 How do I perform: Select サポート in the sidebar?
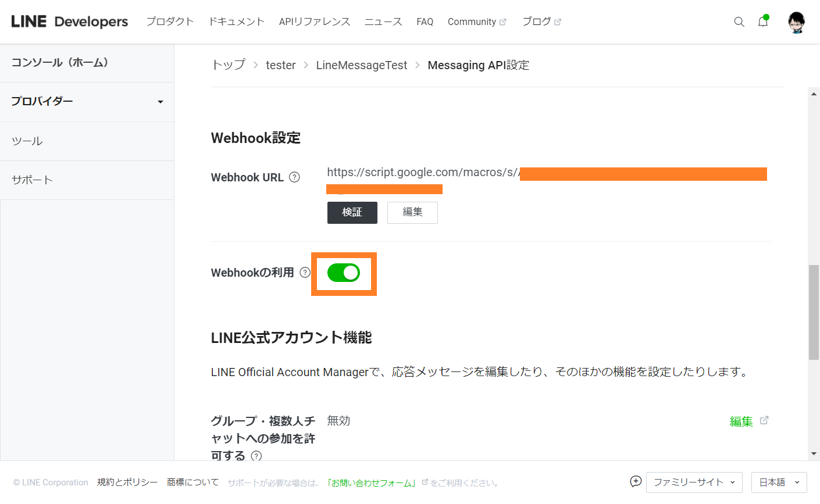[x=87, y=180]
